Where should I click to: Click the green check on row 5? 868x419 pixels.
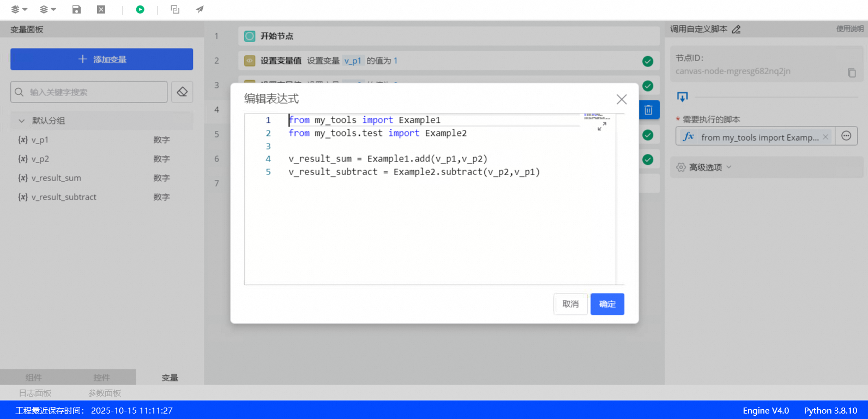648,135
